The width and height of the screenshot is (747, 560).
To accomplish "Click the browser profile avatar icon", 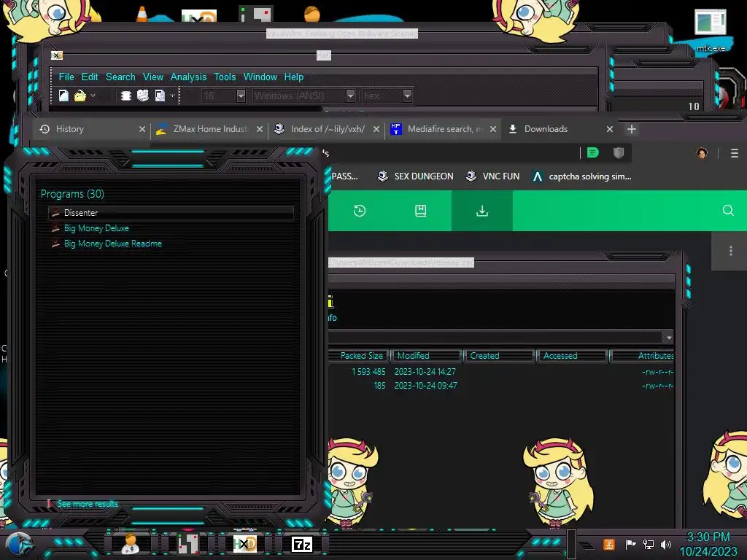I will 702,153.
